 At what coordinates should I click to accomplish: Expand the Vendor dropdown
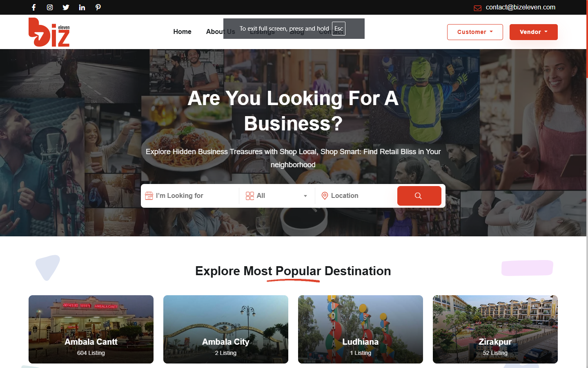533,32
